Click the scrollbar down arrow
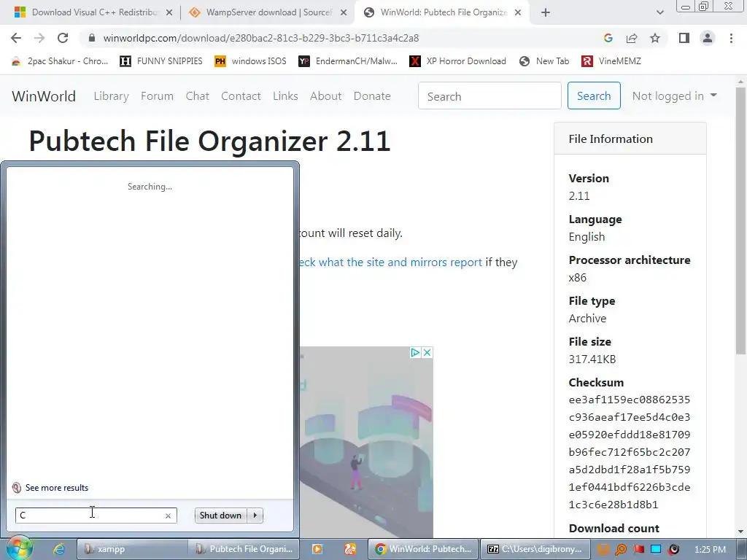 [740, 532]
